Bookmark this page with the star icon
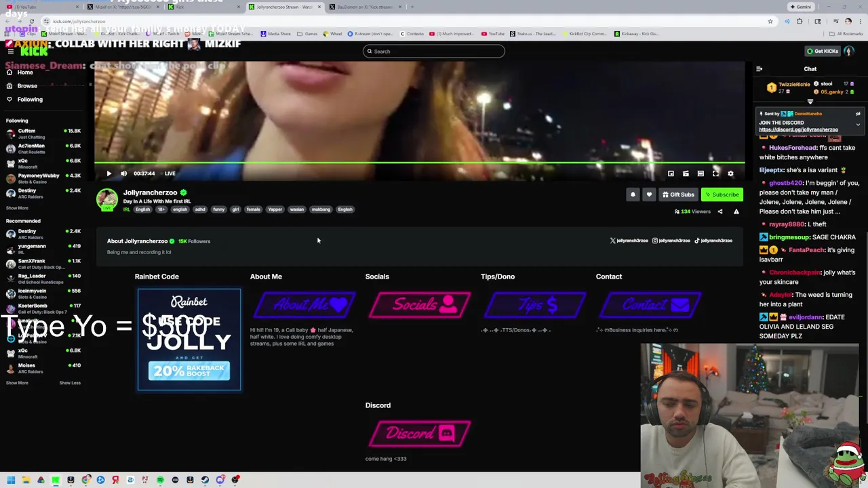This screenshot has width=868, height=488. click(x=770, y=22)
